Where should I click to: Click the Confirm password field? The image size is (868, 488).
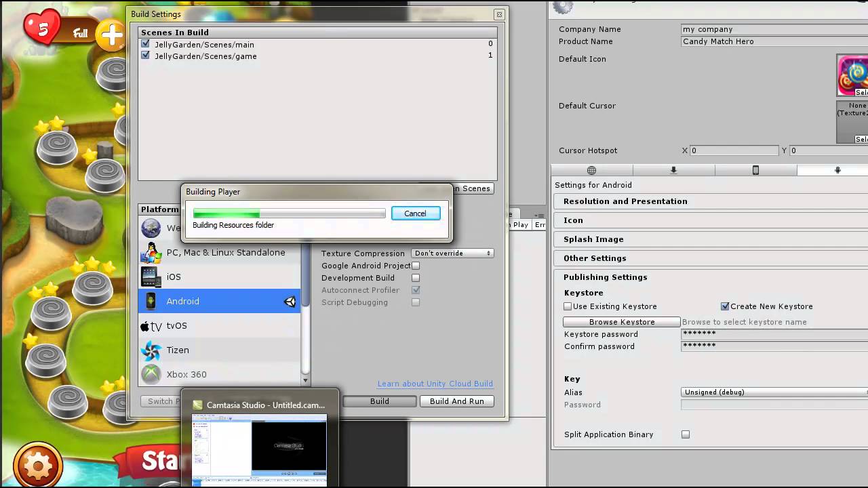click(x=774, y=346)
